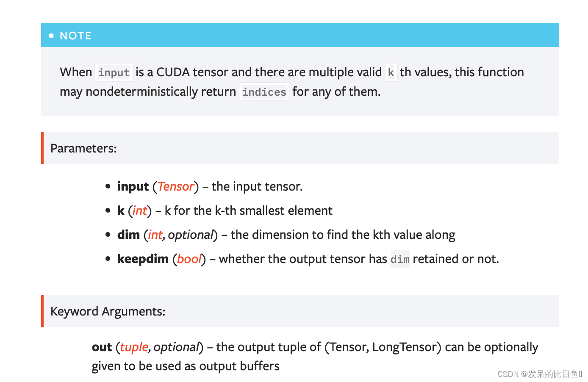Follow the bool type link for keepdim
This screenshot has height=382, width=588.
click(189, 259)
